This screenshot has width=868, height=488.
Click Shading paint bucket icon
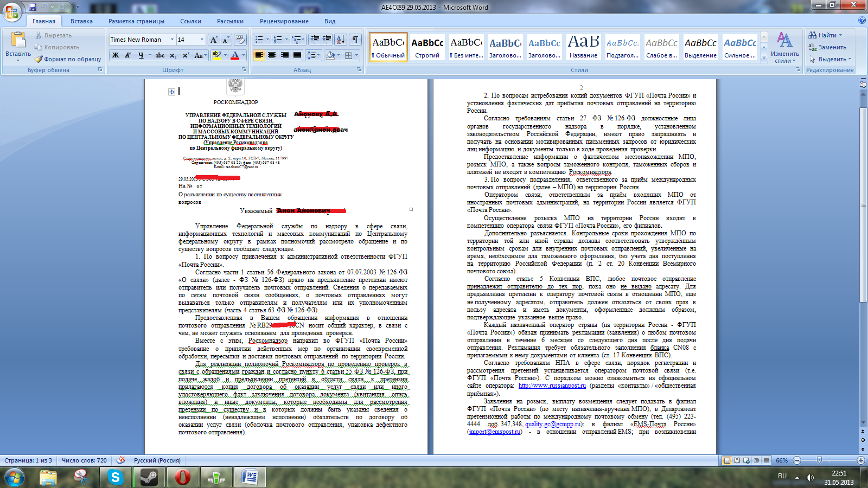click(x=330, y=55)
